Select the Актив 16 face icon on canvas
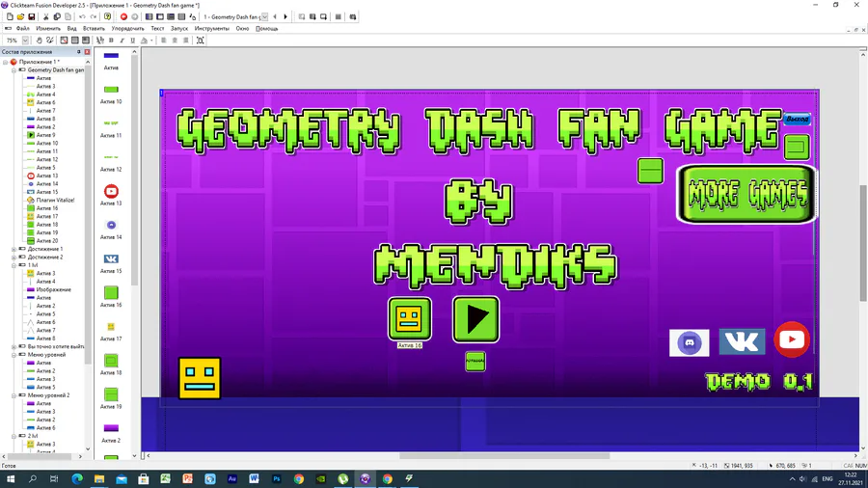Image resolution: width=868 pixels, height=488 pixels. 410,318
